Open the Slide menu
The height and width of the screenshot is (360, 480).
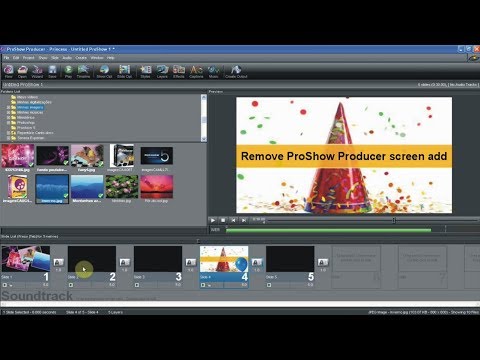(x=55, y=58)
